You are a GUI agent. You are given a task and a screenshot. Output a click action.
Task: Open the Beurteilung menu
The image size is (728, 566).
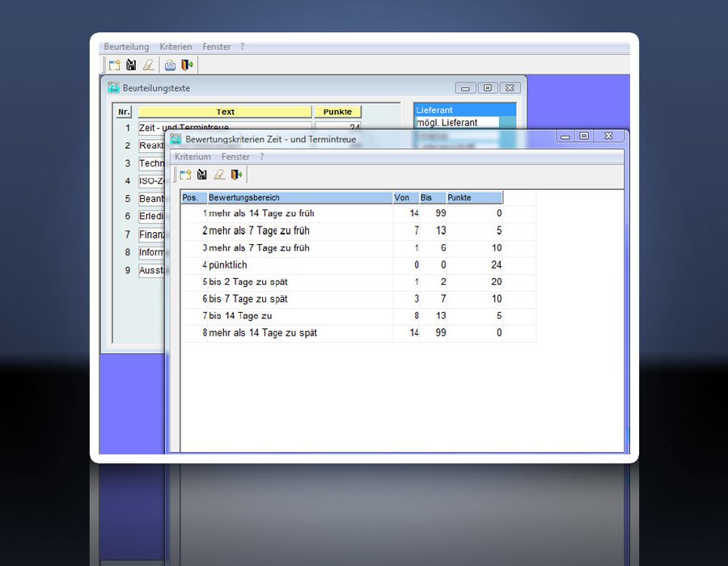coord(126,47)
